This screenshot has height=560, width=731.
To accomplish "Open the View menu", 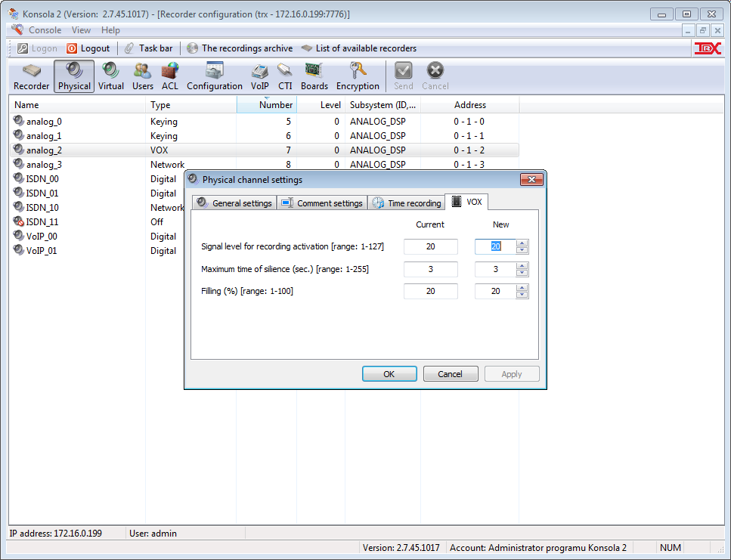I will (x=81, y=30).
